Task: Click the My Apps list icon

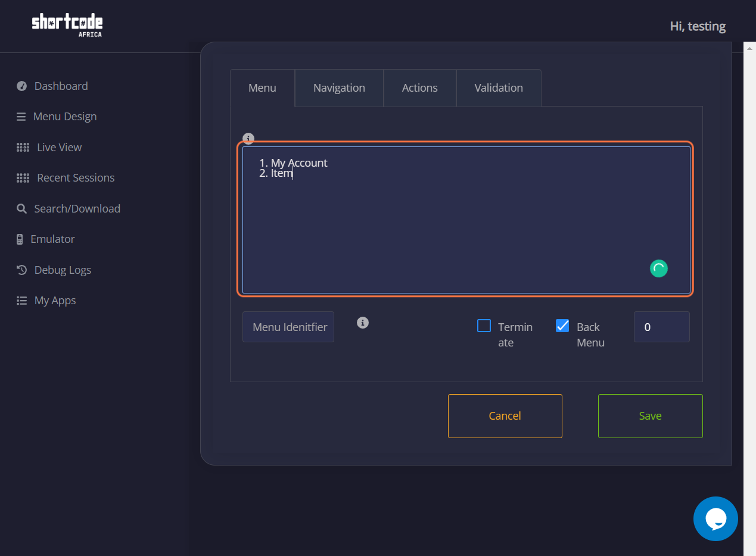Action: 22,301
